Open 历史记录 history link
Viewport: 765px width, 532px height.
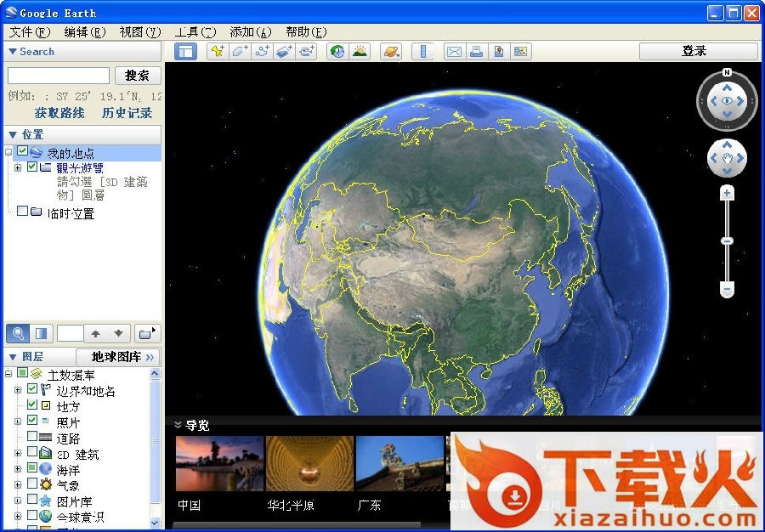127,113
